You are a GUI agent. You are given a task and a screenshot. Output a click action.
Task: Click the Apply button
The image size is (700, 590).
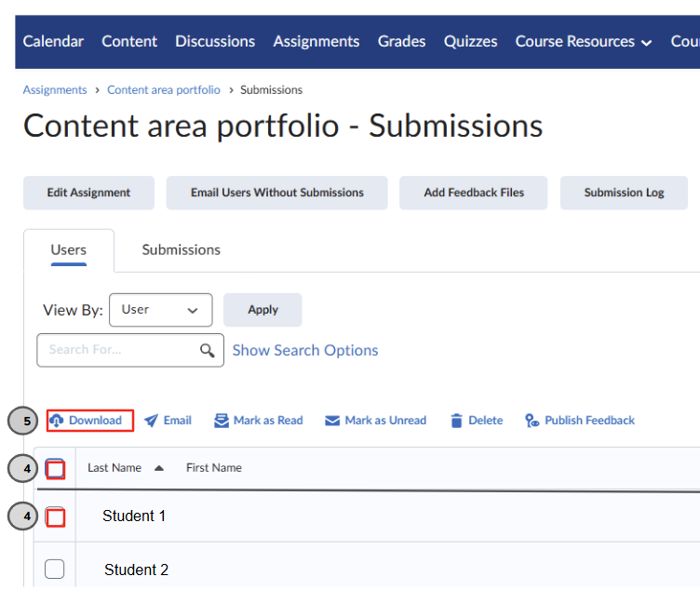tap(262, 310)
